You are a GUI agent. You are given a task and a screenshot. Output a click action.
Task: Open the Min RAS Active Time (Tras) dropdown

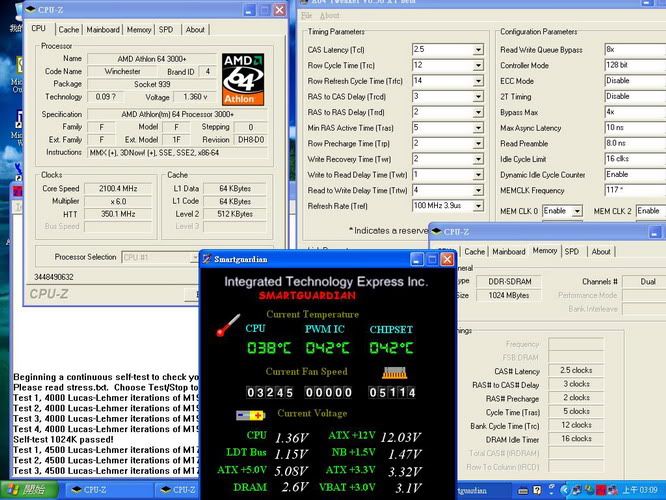pyautogui.click(x=478, y=128)
